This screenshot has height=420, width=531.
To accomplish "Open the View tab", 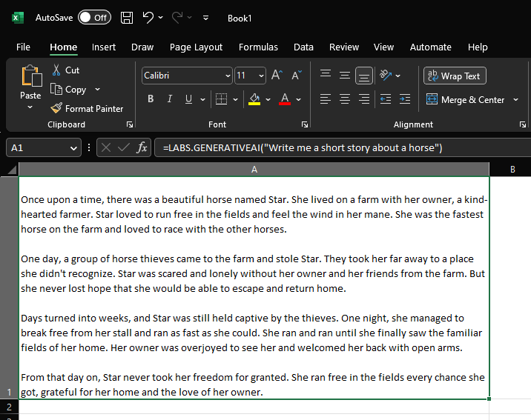I will point(383,47).
